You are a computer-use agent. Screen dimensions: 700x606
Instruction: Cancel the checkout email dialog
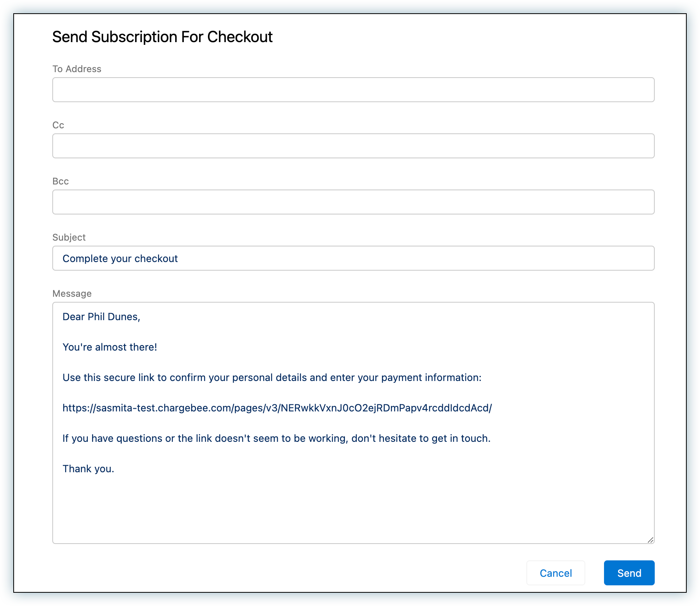pos(556,573)
